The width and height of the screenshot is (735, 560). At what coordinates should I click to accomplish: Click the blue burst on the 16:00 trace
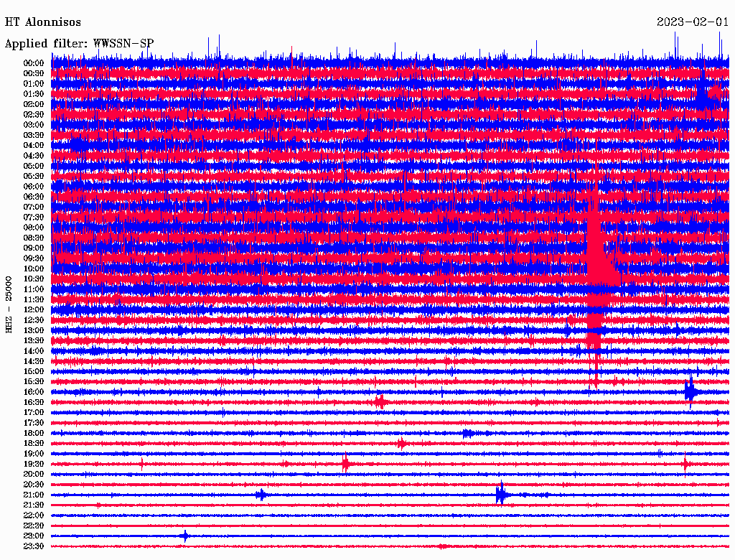690,392
